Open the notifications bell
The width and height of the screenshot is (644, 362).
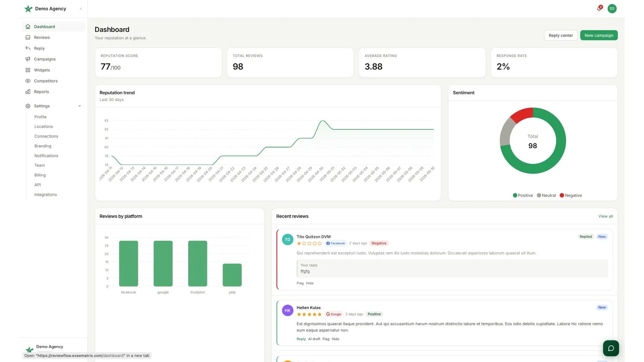tap(599, 9)
